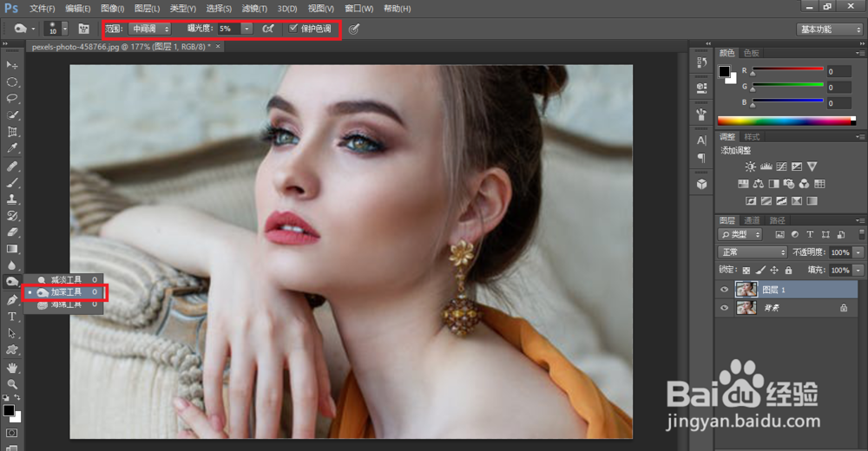Select the Elliptical Marquee tool
Viewport: 868px width, 451px height.
click(11, 82)
